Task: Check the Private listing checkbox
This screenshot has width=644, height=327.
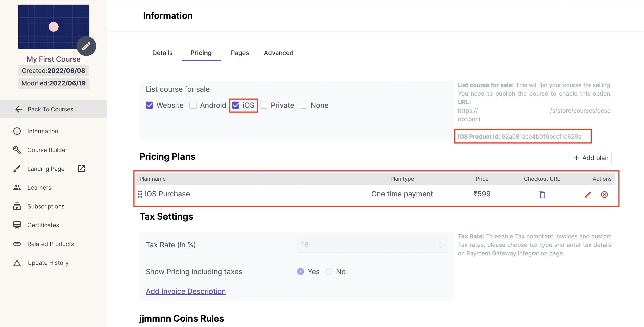Action: pyautogui.click(x=264, y=105)
